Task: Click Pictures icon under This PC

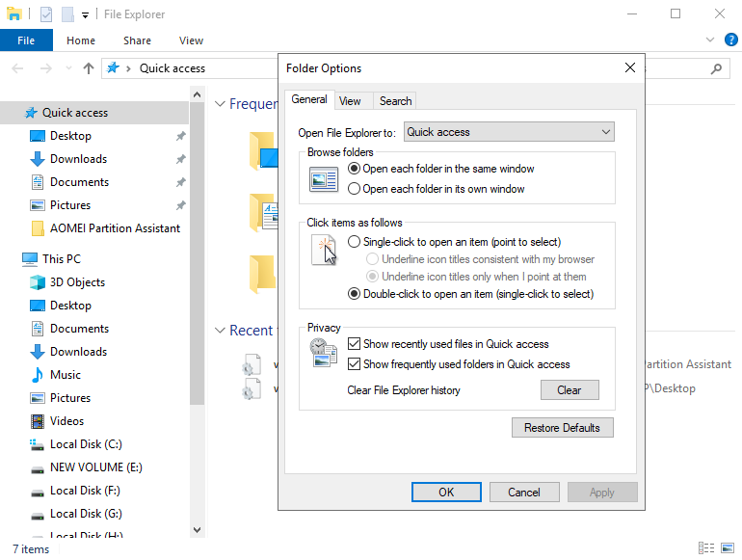Action: [38, 398]
